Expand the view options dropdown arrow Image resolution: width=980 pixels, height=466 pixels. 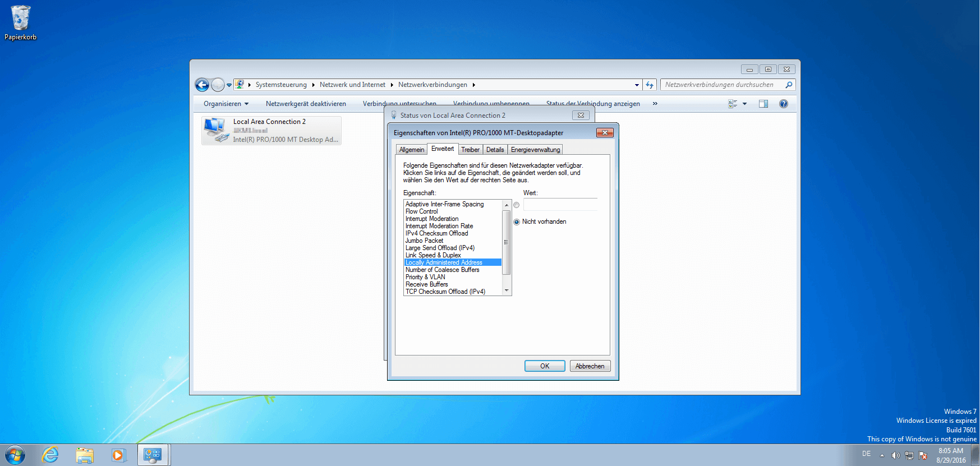pos(744,104)
